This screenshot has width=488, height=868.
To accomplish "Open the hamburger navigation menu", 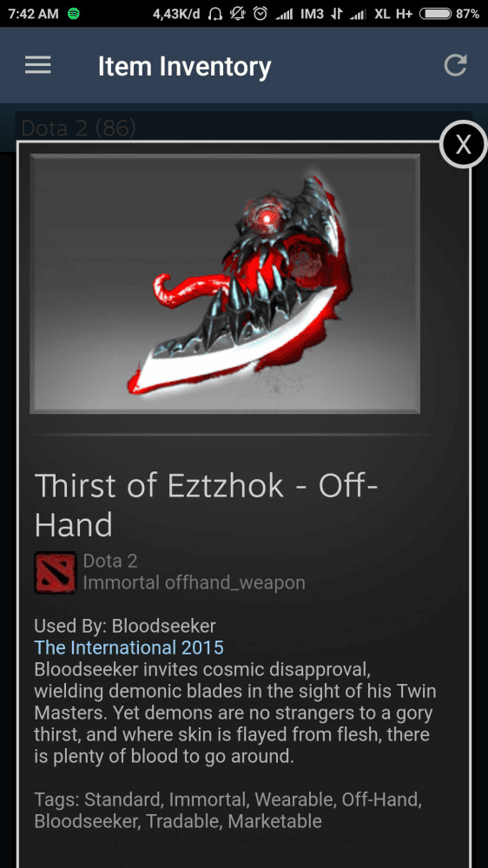I will (37, 65).
